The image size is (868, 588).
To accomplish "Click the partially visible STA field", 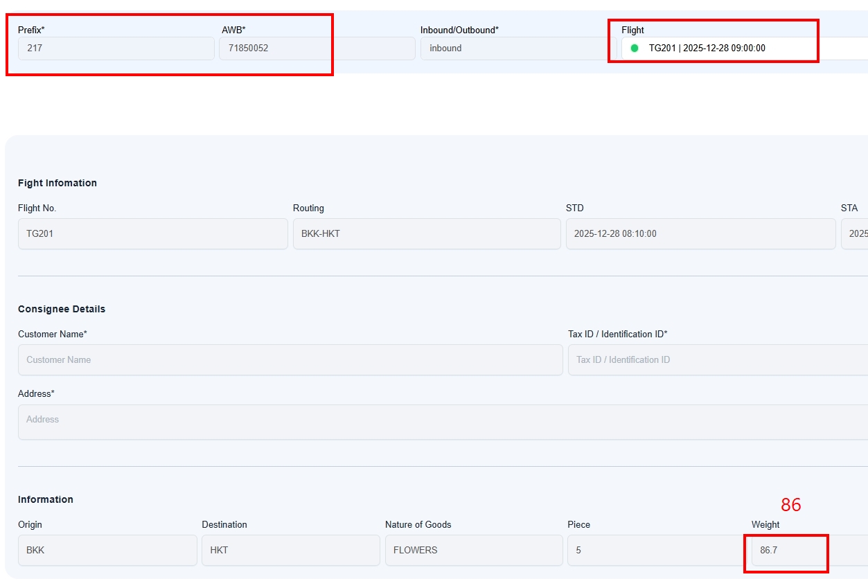I will tap(855, 234).
